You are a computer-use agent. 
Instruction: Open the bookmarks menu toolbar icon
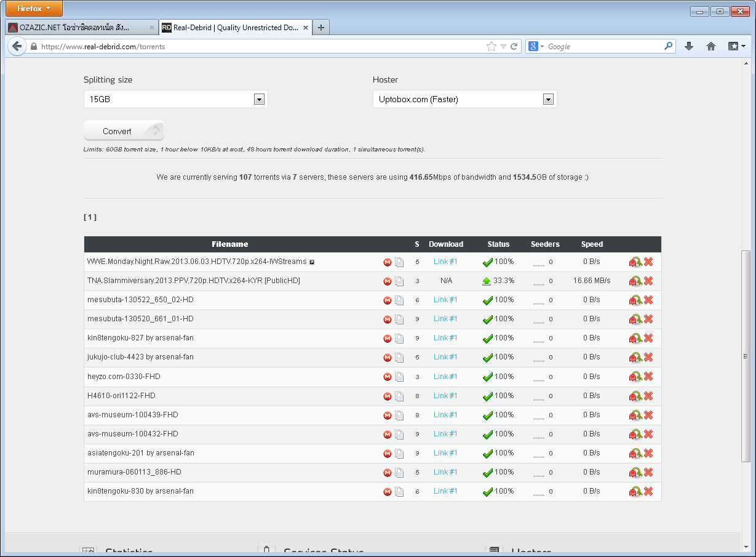pyautogui.click(x=737, y=46)
